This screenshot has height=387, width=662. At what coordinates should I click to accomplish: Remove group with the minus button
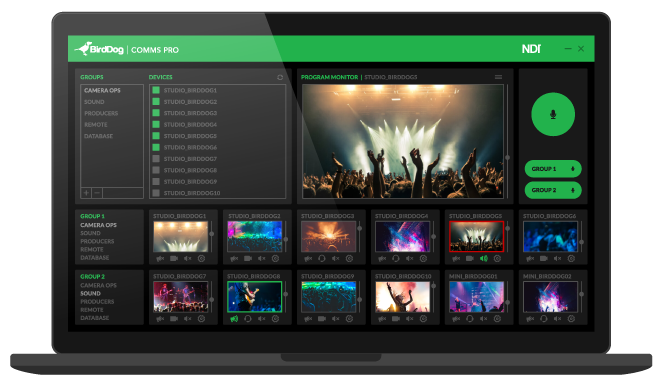click(97, 193)
